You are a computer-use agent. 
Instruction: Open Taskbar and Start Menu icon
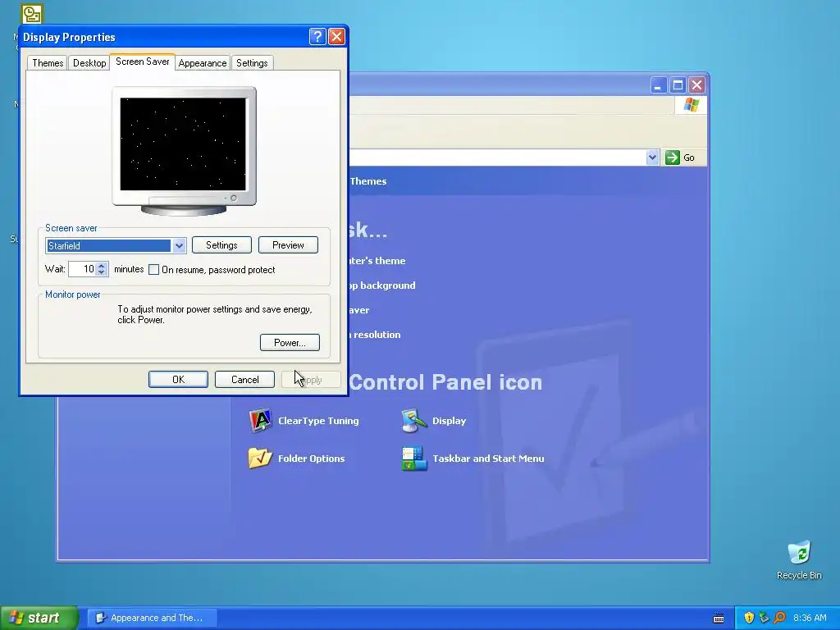(x=414, y=458)
